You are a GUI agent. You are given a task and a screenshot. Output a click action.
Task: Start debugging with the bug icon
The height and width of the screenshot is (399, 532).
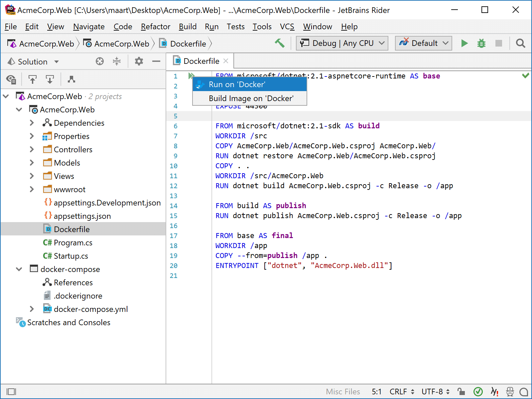[x=481, y=43]
